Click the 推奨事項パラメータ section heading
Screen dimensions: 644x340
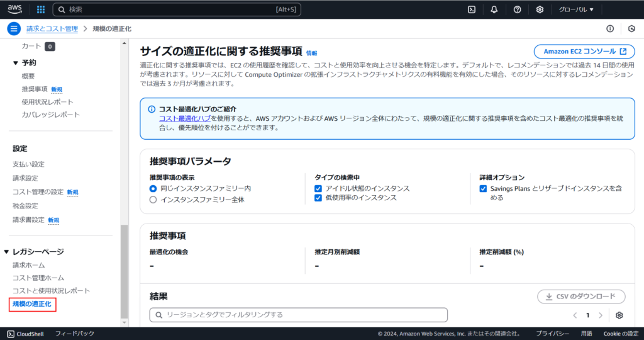[190, 161]
